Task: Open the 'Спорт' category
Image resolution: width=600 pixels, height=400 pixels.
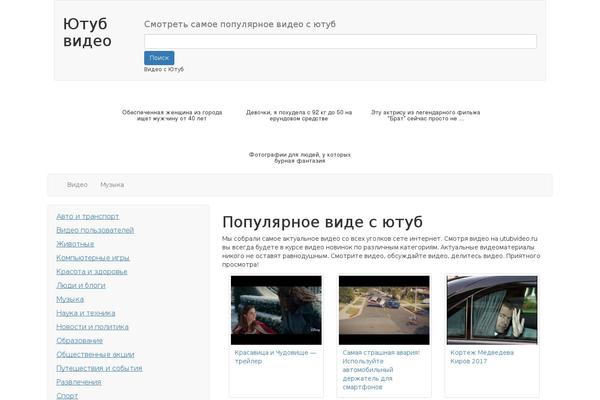Action: [67, 395]
